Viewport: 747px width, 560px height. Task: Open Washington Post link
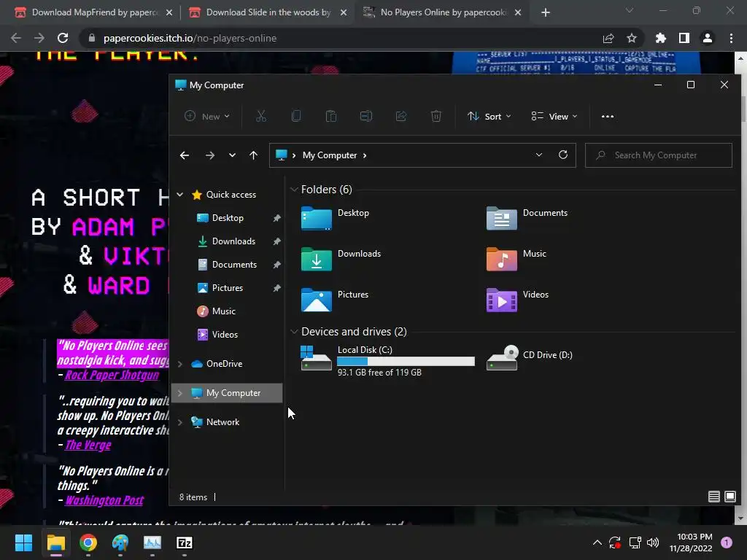[x=104, y=500]
